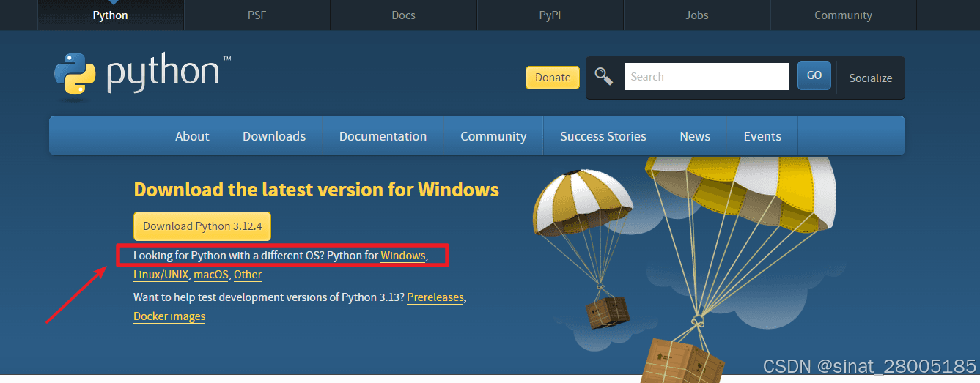This screenshot has height=383, width=980.
Task: Select Success Stories in navigation bar
Action: pyautogui.click(x=603, y=136)
